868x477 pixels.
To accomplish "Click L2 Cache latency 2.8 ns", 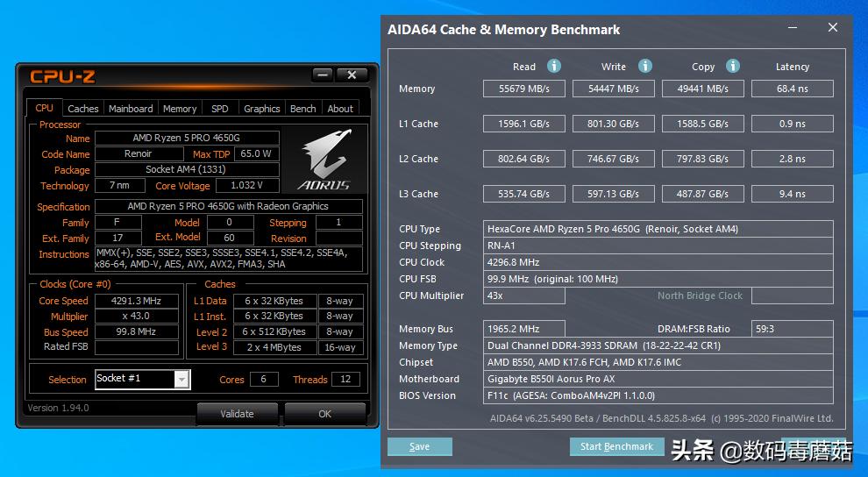I will pyautogui.click(x=793, y=159).
